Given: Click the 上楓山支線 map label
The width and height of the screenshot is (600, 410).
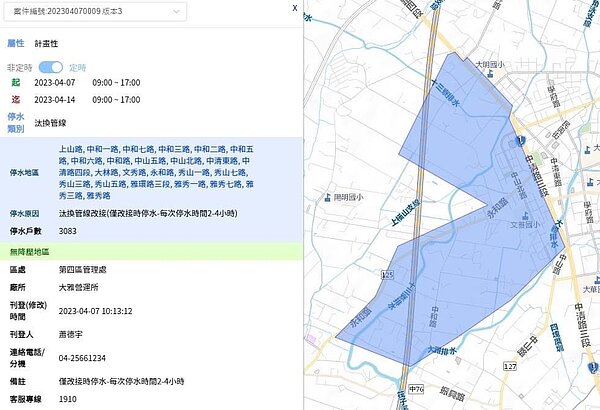Looking at the screenshot, I should (406, 212).
